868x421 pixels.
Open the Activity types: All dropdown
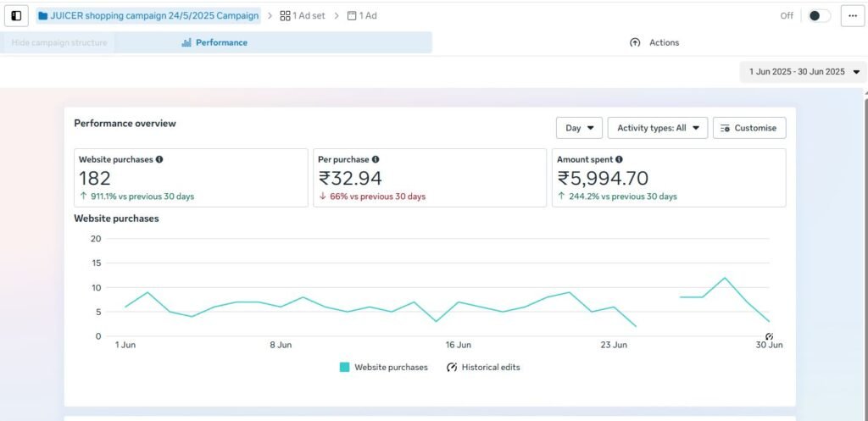[x=657, y=128]
